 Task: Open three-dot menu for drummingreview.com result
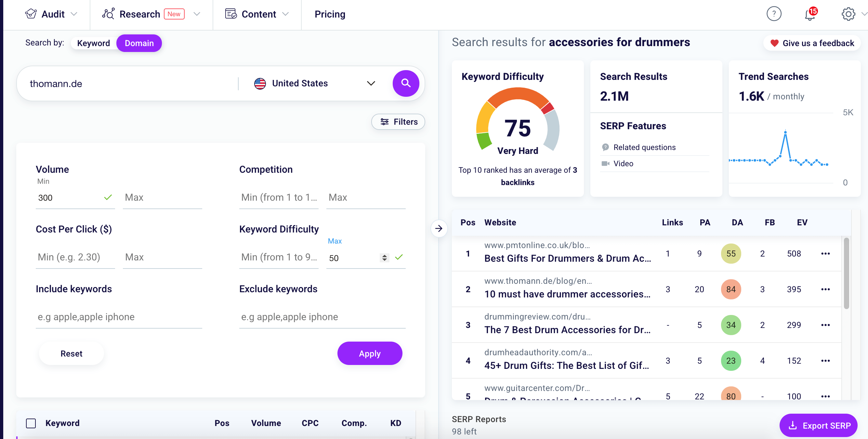(825, 325)
